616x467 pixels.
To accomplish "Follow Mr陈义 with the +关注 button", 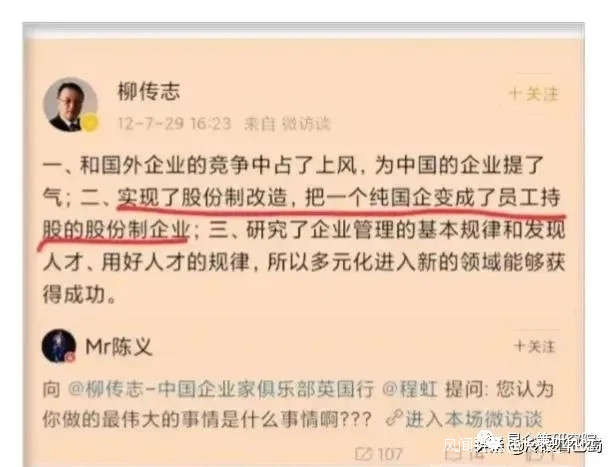I will coord(534,346).
